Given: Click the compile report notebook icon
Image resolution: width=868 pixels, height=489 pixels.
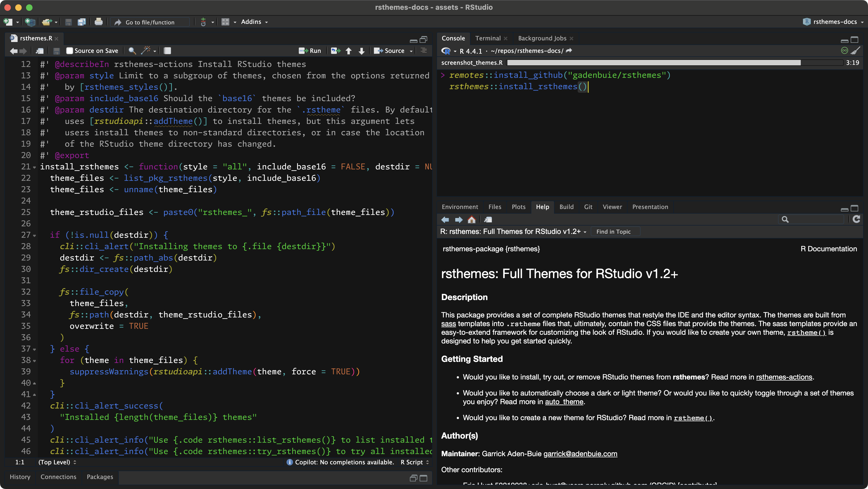Looking at the screenshot, I should point(167,50).
